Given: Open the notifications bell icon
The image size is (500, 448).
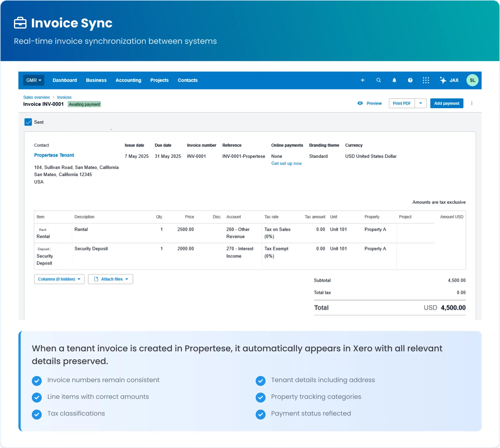Looking at the screenshot, I should pos(394,80).
